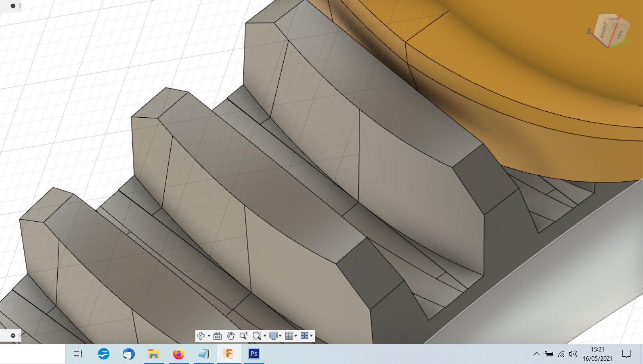Image resolution: width=643 pixels, height=364 pixels.
Task: Select the Pan hand tool
Action: [x=230, y=335]
